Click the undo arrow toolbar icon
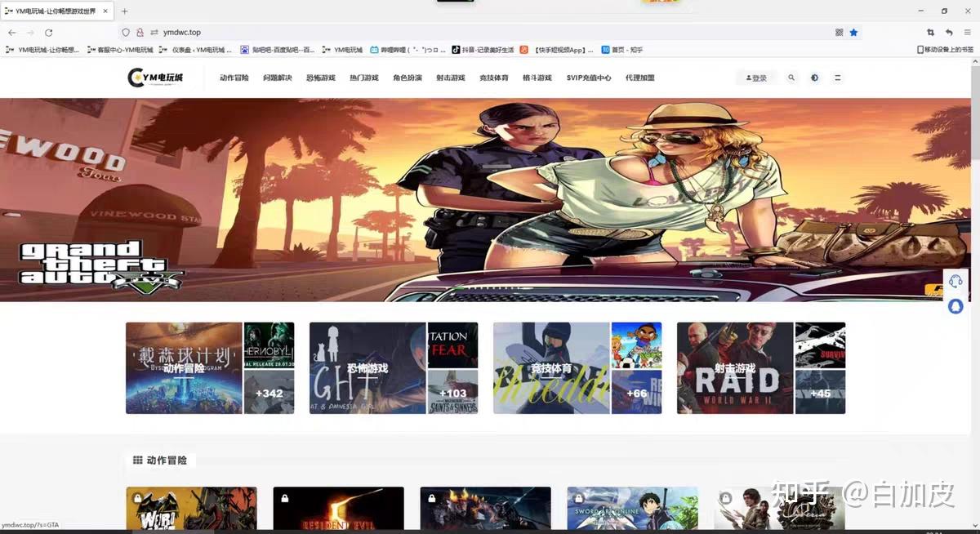 tap(949, 32)
